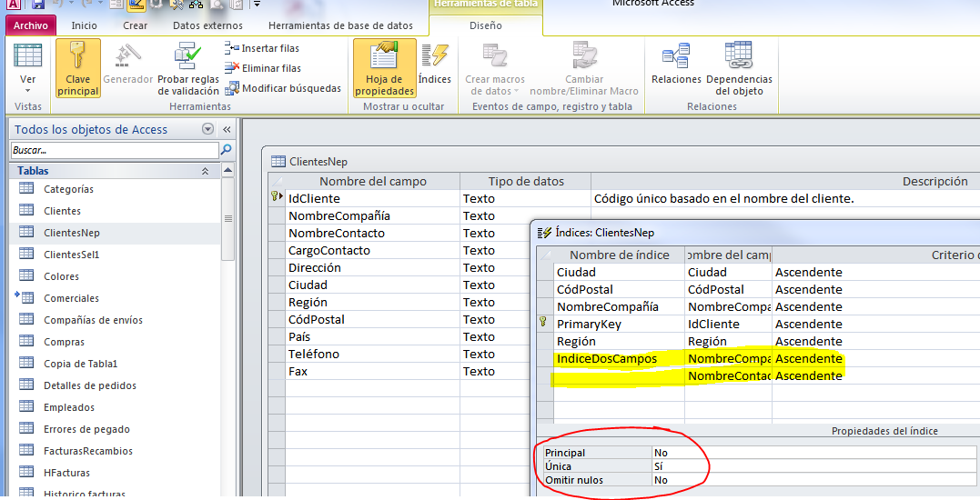Select the Dirección field name cell

[372, 268]
